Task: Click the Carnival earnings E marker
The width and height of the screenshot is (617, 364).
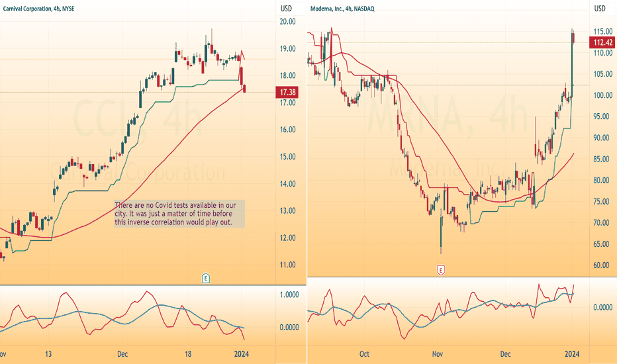Action: tap(205, 278)
